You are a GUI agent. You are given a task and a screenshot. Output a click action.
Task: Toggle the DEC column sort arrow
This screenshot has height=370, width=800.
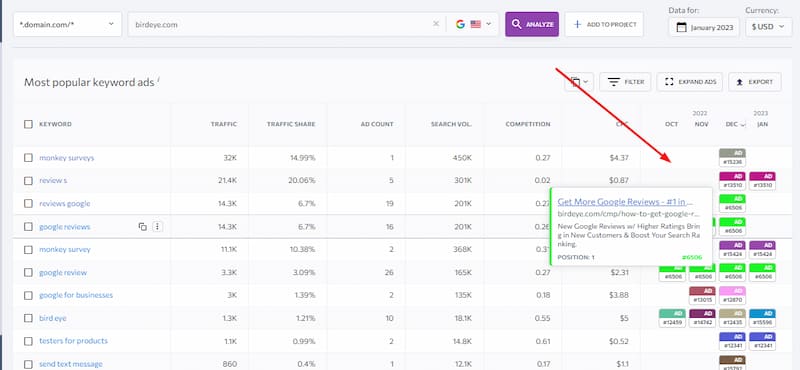click(x=743, y=125)
